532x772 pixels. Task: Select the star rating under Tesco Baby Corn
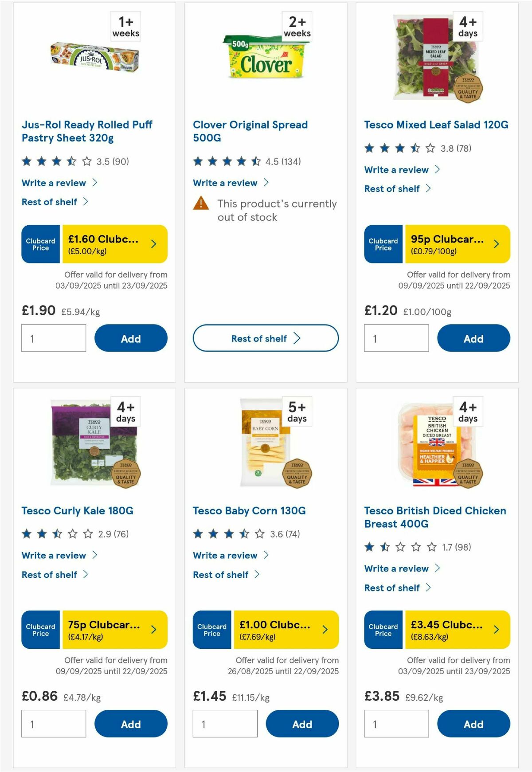pyautogui.click(x=226, y=534)
